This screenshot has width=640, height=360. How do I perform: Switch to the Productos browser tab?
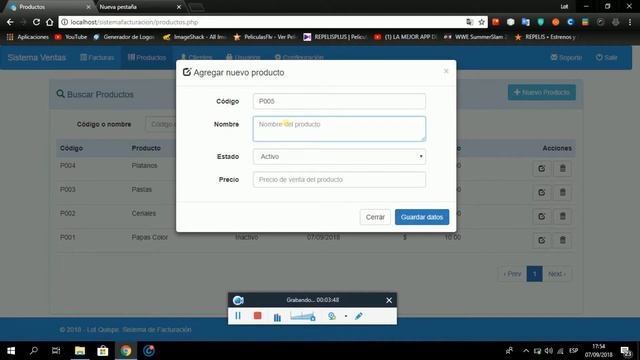(49, 7)
